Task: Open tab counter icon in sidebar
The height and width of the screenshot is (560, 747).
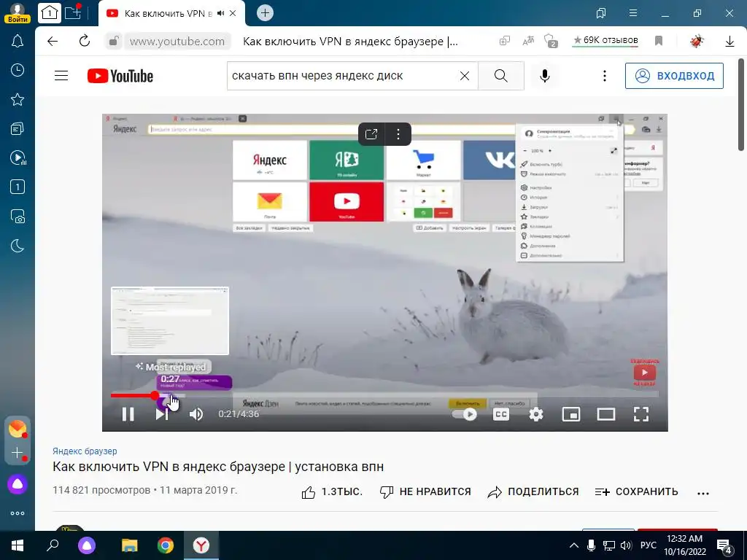Action: (x=18, y=187)
